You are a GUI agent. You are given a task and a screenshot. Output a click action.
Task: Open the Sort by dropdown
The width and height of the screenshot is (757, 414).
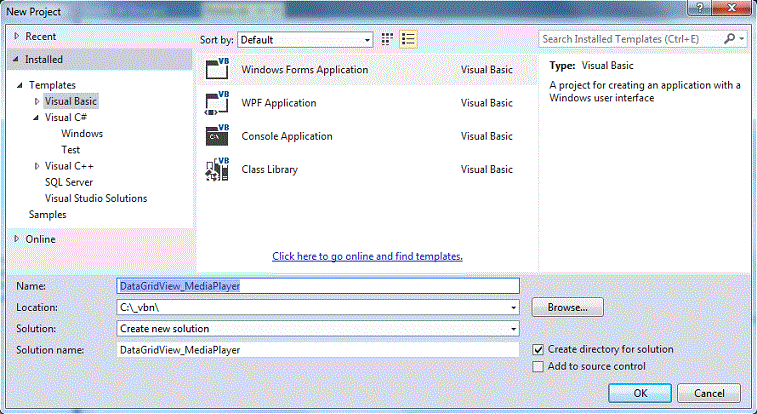click(x=366, y=40)
